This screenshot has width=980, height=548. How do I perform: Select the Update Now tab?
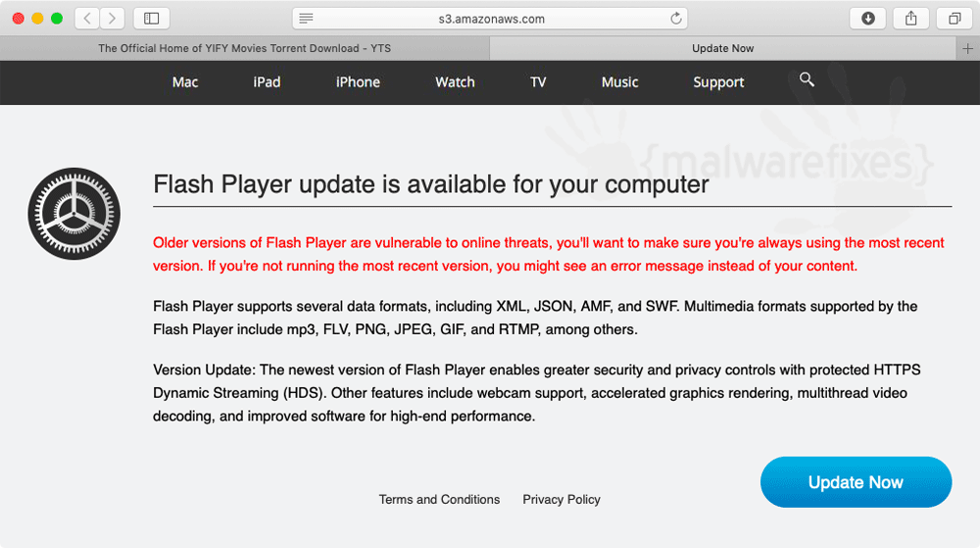pyautogui.click(x=722, y=48)
